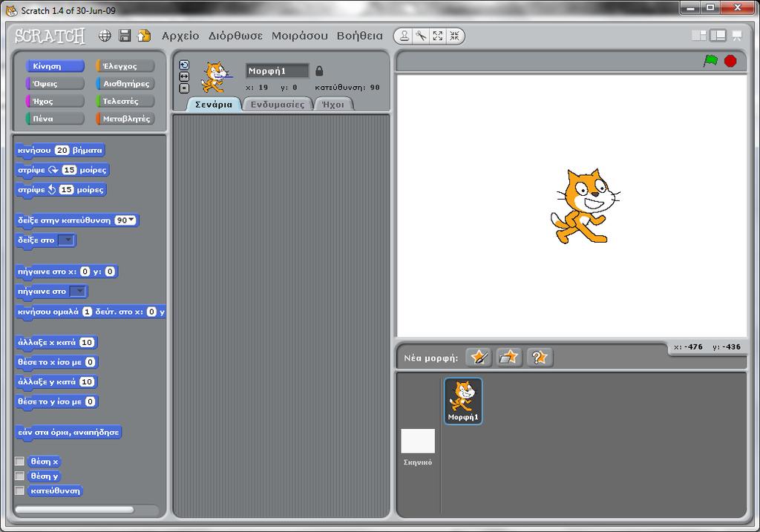Click the seconds field in κινήσου ομαλά block

click(x=88, y=312)
